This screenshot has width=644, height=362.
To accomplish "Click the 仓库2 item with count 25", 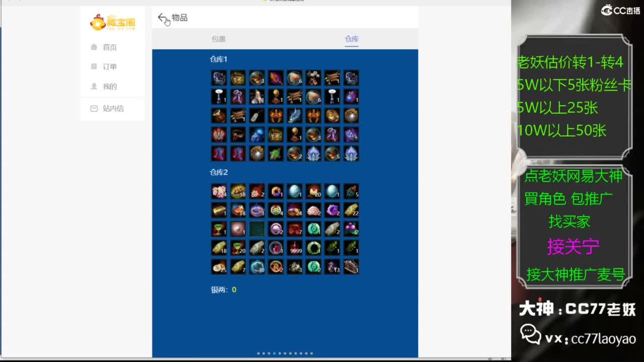I will (x=219, y=266).
